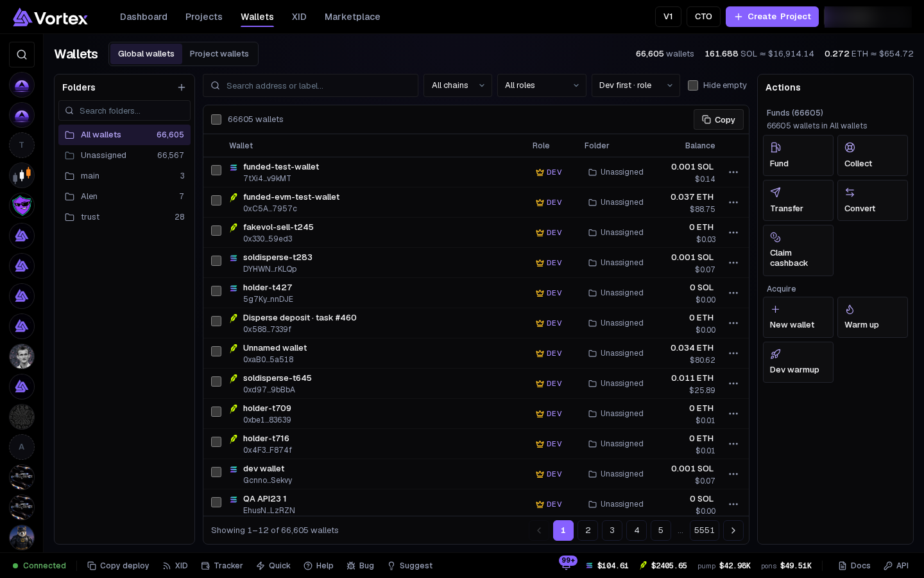The image size is (924, 578).
Task: Click the Create Project button
Action: point(772,17)
